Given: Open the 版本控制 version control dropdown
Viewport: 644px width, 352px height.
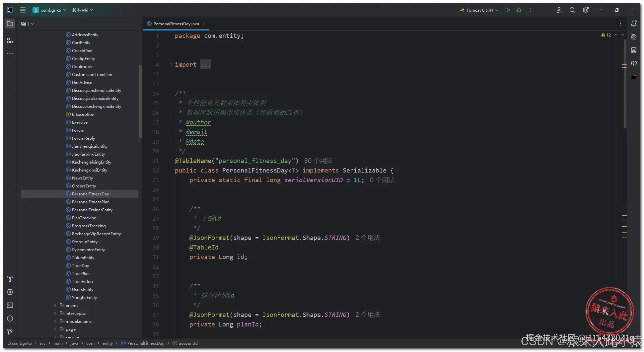Looking at the screenshot, I should 83,10.
